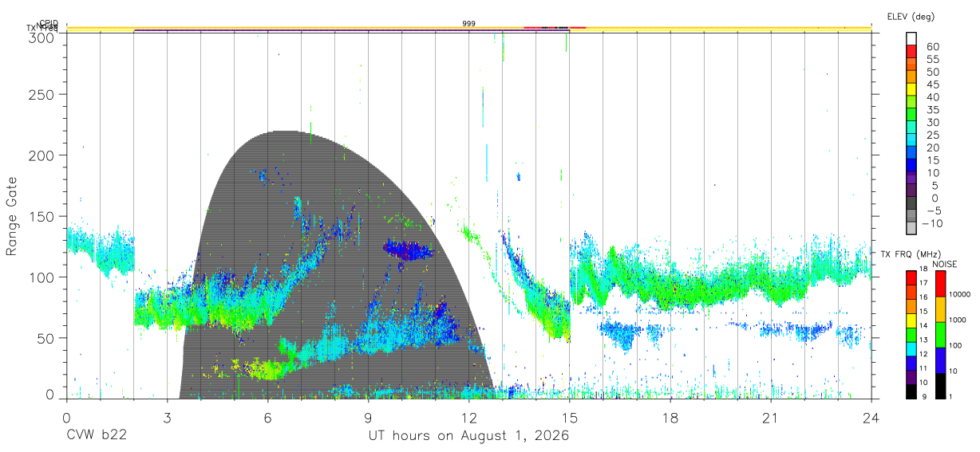Click the red top segment of NOISE bar
Viewport: 980px width, 452px height.
[942, 282]
